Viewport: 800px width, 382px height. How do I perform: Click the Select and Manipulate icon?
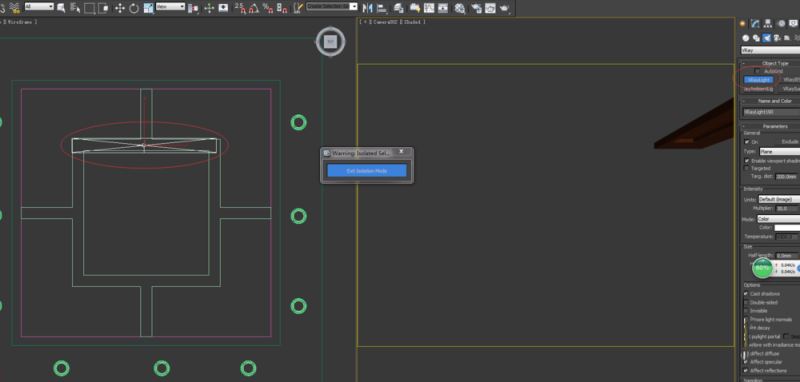pos(209,8)
